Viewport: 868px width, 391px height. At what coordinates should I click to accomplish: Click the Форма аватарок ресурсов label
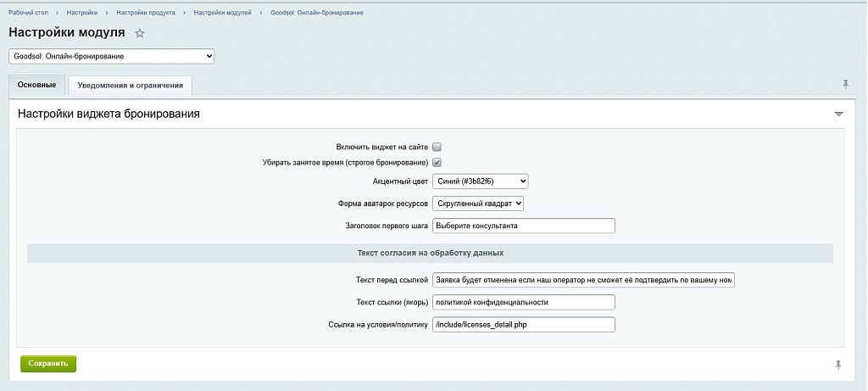383,204
